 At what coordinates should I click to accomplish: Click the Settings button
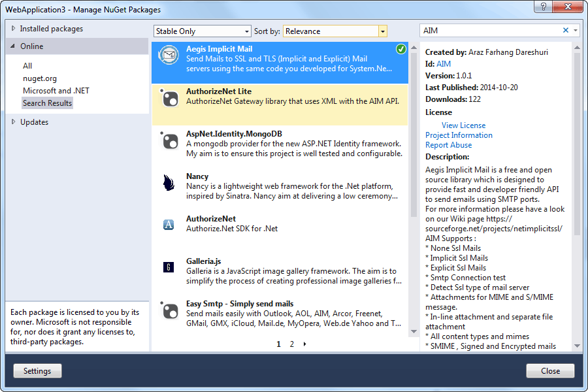click(37, 371)
